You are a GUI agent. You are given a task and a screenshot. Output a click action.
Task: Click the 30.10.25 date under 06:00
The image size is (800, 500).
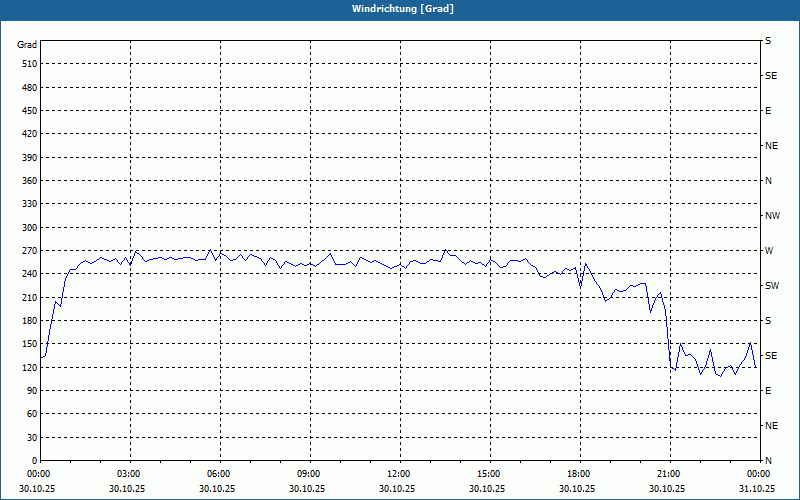pos(217,488)
